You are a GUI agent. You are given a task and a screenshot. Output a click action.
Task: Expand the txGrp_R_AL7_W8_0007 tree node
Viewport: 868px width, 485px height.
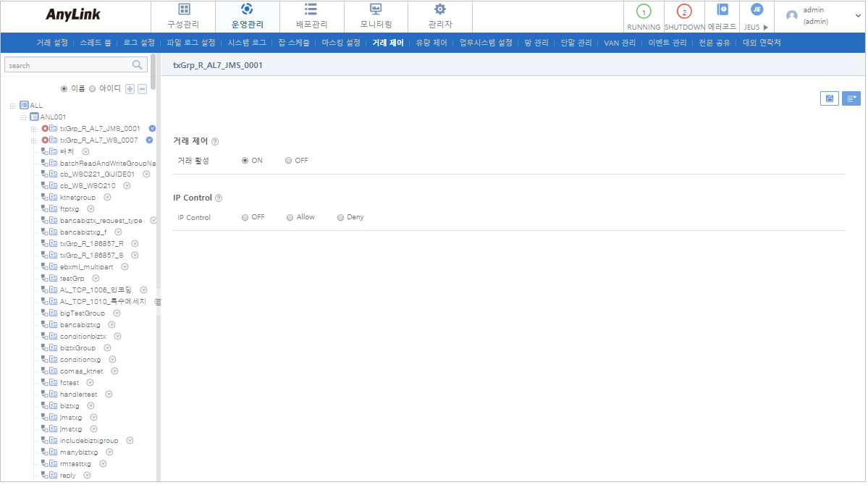tap(33, 140)
